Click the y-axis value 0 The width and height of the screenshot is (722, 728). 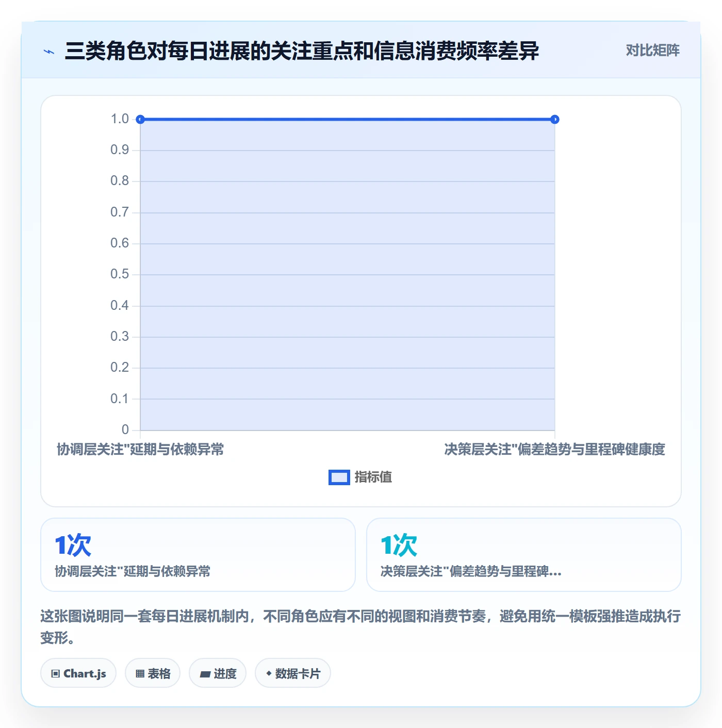tap(125, 429)
